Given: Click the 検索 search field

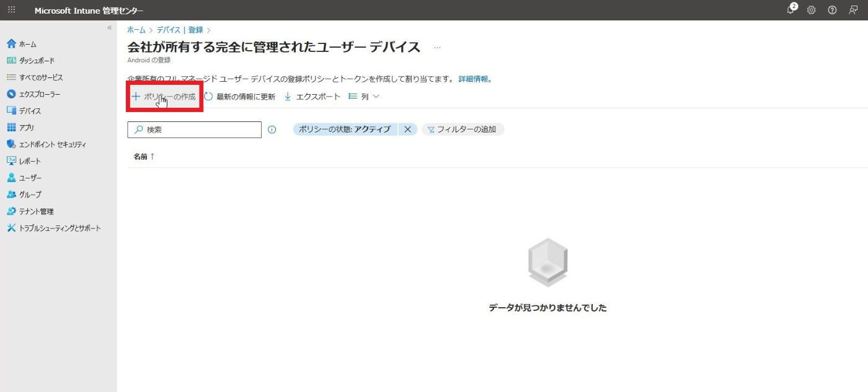Looking at the screenshot, I should pyautogui.click(x=194, y=129).
